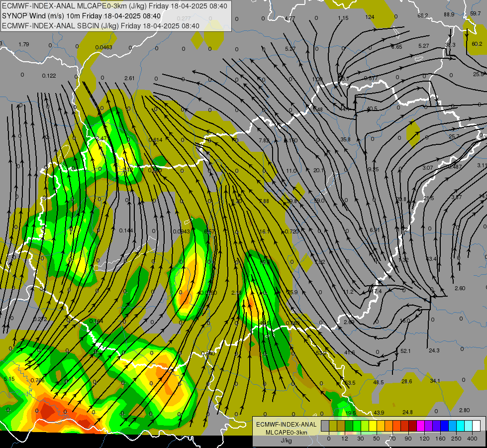
Task: Select the map value 52.1
Action: click(x=405, y=351)
